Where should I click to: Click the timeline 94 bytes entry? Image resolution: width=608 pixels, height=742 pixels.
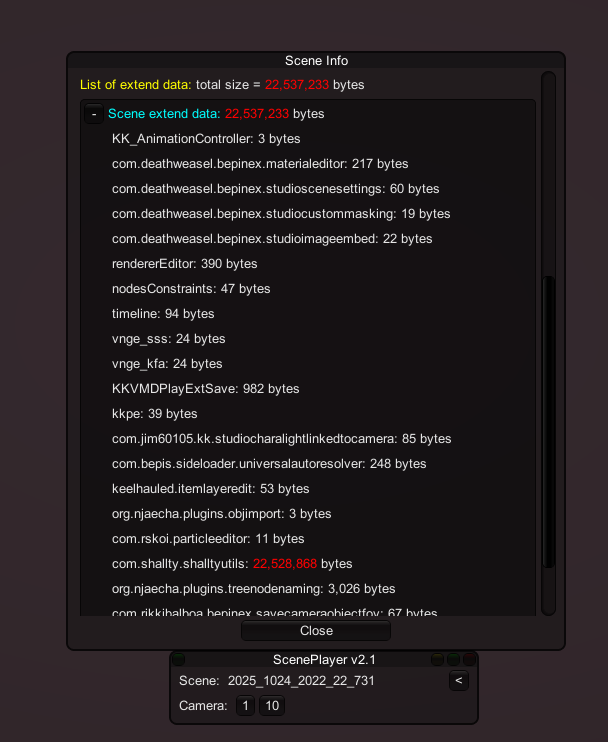pyautogui.click(x=163, y=314)
